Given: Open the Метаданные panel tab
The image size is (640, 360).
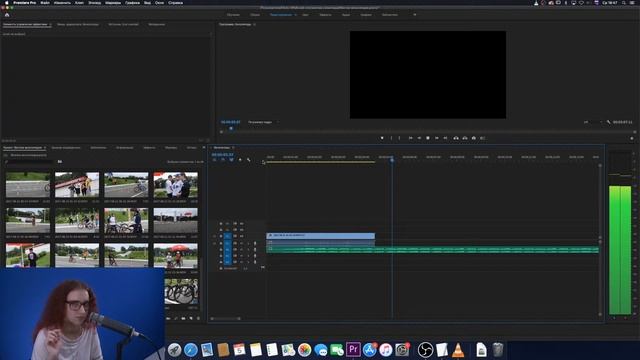Looking at the screenshot, I should (156, 24).
